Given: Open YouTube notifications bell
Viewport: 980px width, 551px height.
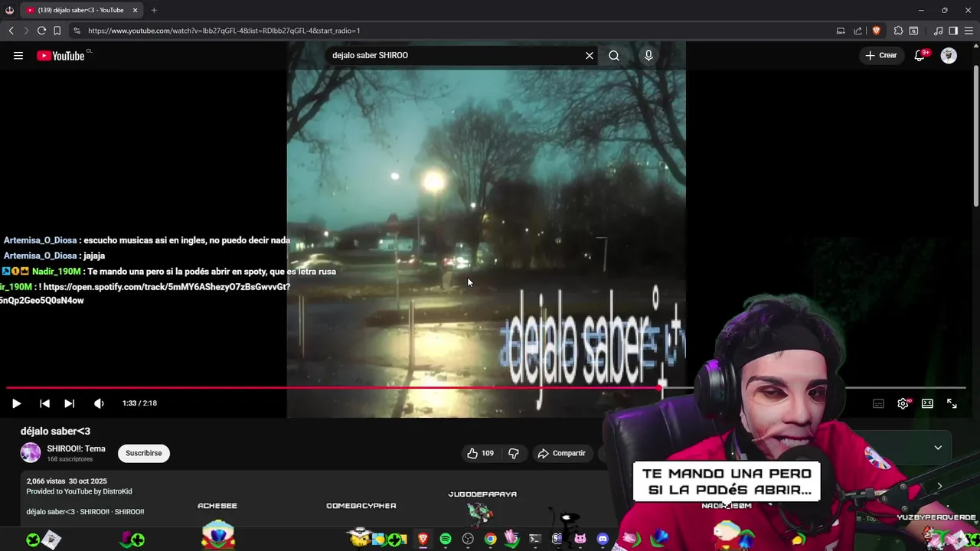Looking at the screenshot, I should click(x=920, y=55).
